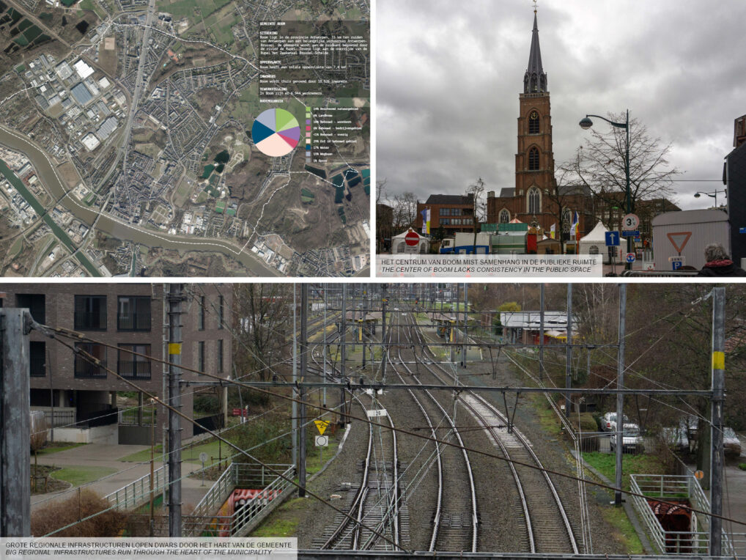Click the 'Bodemgebruik' section heading
This screenshot has width=746, height=560.
[x=272, y=100]
